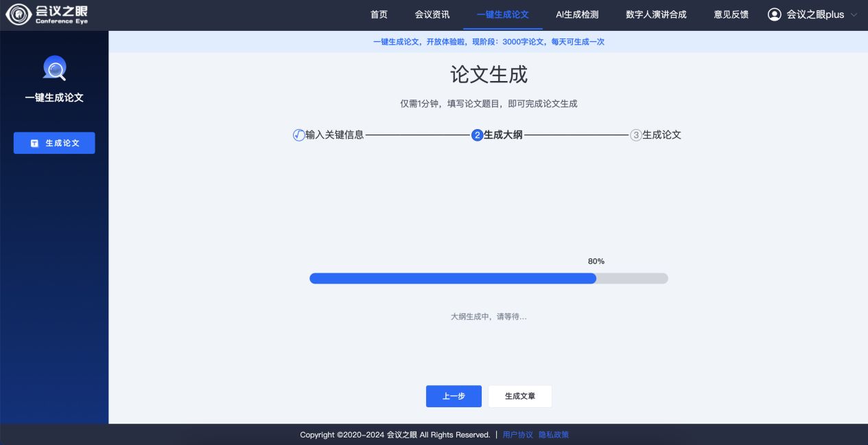This screenshot has width=868, height=445.
Task: Select the 一键生成论文 tab
Action: (503, 14)
